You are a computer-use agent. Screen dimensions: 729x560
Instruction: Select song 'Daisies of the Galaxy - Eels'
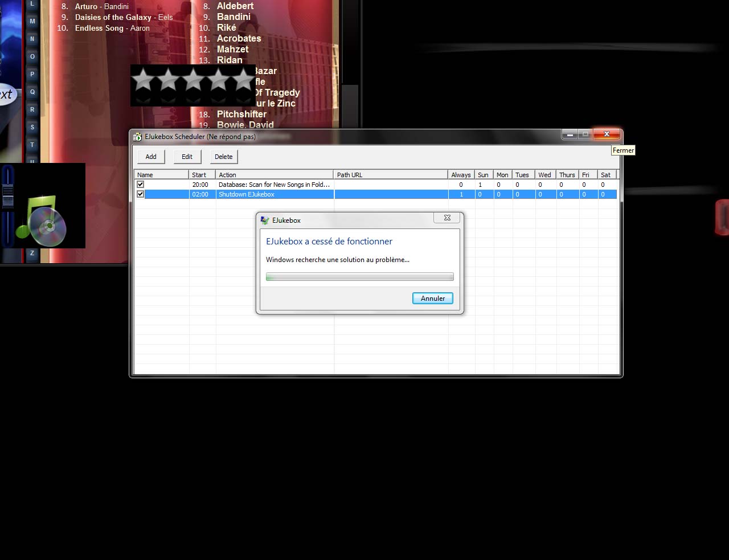pyautogui.click(x=124, y=17)
